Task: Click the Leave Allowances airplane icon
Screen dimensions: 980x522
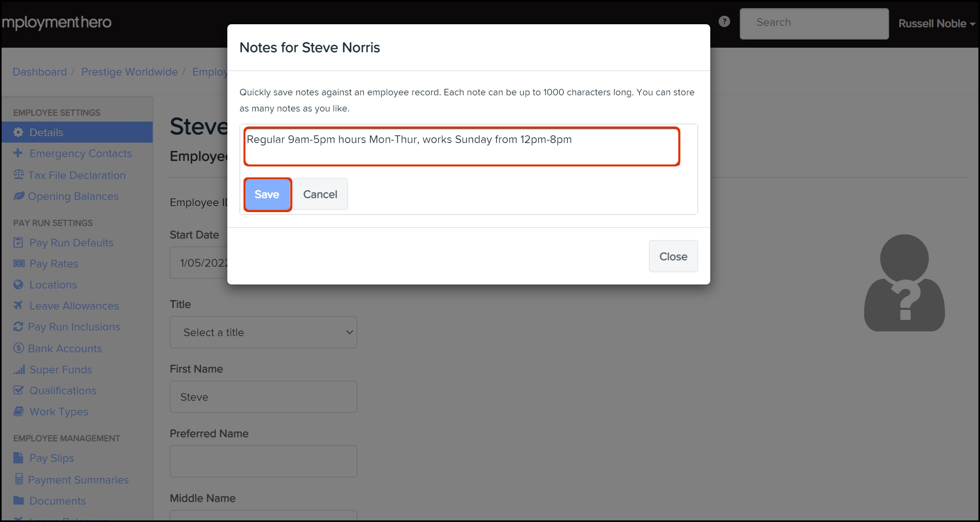Action: 18,305
